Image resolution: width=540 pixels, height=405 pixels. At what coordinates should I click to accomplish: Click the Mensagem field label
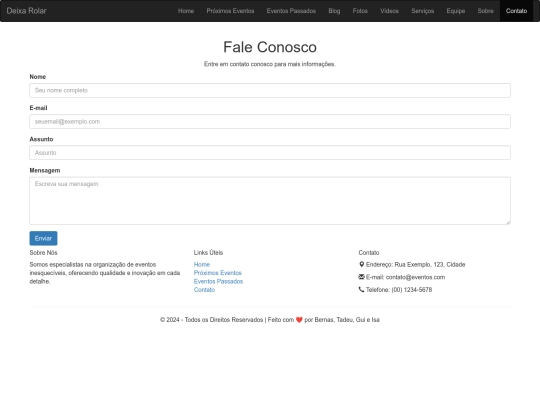click(x=45, y=170)
